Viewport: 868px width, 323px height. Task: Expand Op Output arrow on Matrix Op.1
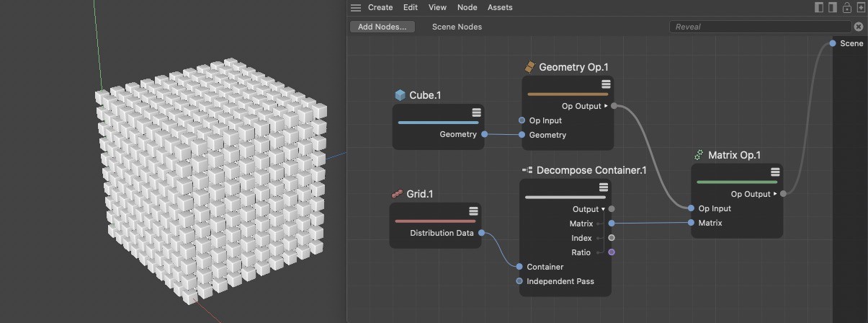(775, 194)
